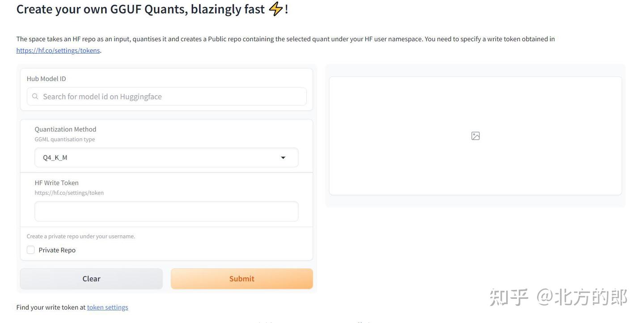The width and height of the screenshot is (644, 323).
Task: Click the Create your own GGUF Quants heading
Action: coord(140,9)
